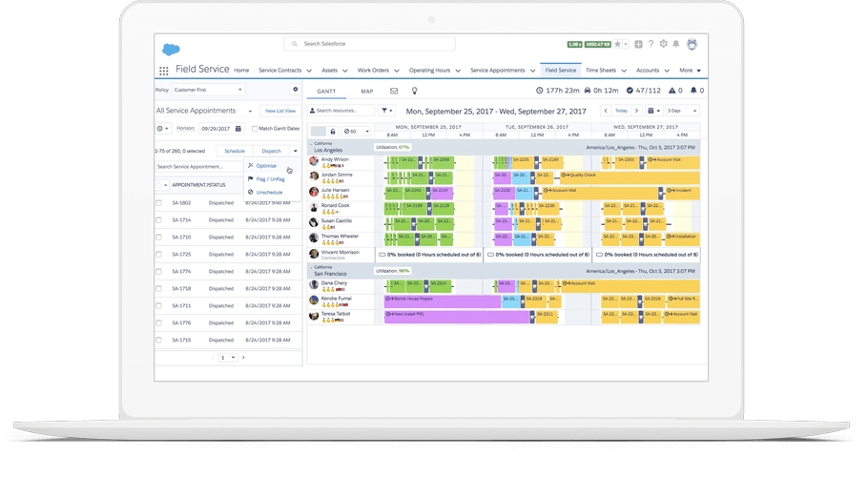Image resolution: width=868 pixels, height=477 pixels.
Task: Open the policy settings gear button
Action: [x=295, y=90]
